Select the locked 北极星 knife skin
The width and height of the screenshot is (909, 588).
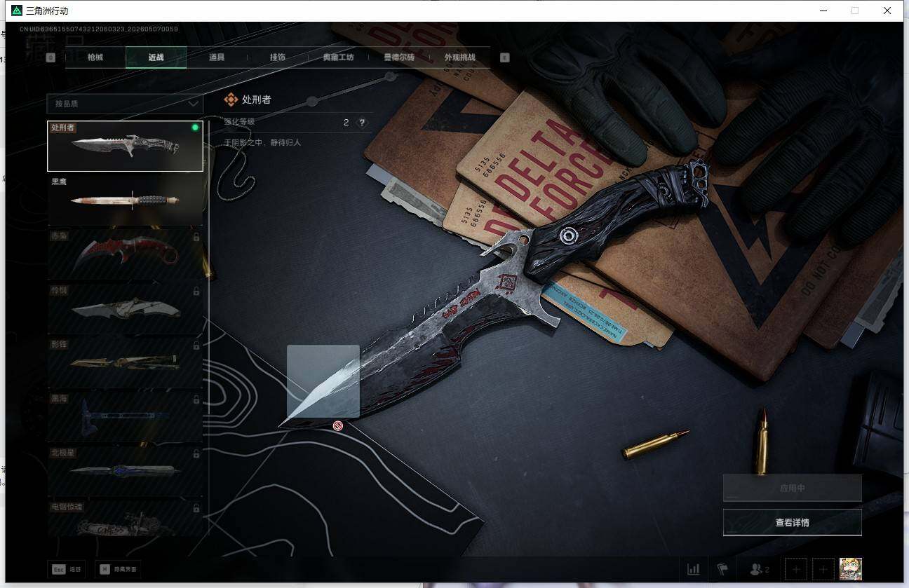tap(125, 472)
